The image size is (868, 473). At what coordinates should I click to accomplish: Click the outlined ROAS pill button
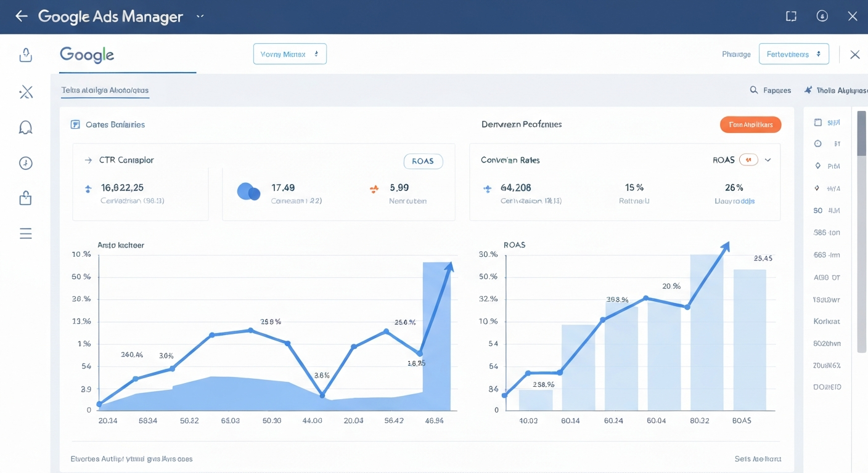(423, 161)
